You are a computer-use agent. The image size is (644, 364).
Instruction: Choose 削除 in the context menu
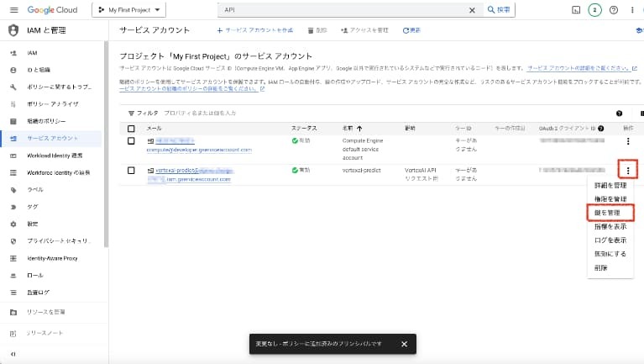[x=600, y=267]
